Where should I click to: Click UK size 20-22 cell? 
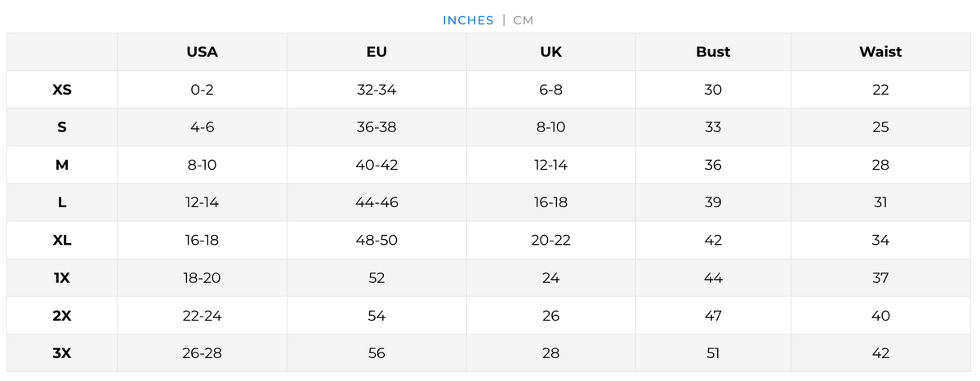[x=550, y=241]
